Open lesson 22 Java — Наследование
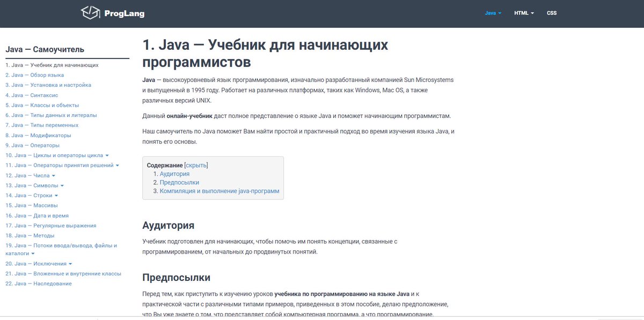Viewport: 644px width, 320px height. pyautogui.click(x=39, y=284)
